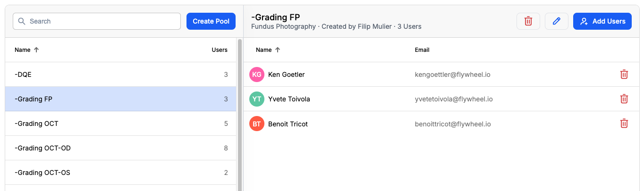Click the Create Pool button

tap(211, 21)
